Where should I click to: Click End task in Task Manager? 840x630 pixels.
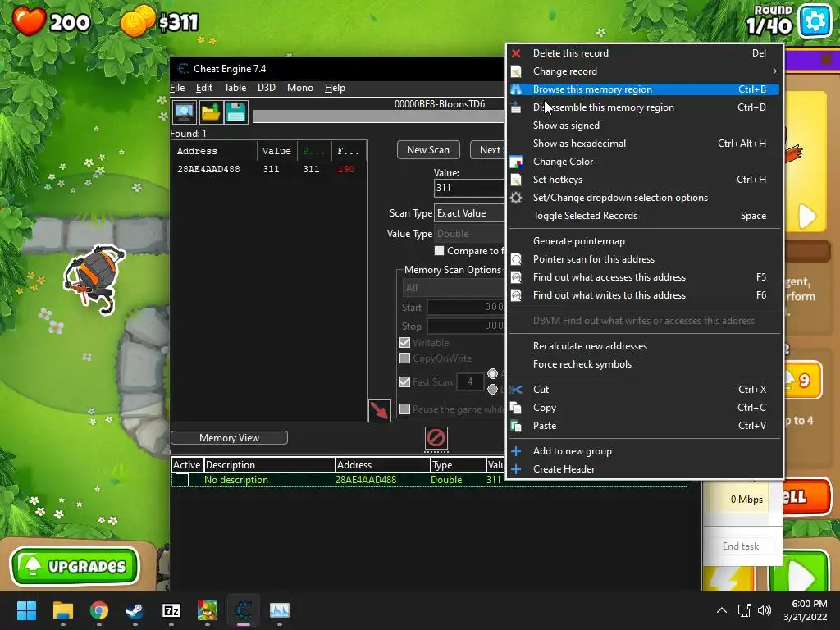(741, 546)
